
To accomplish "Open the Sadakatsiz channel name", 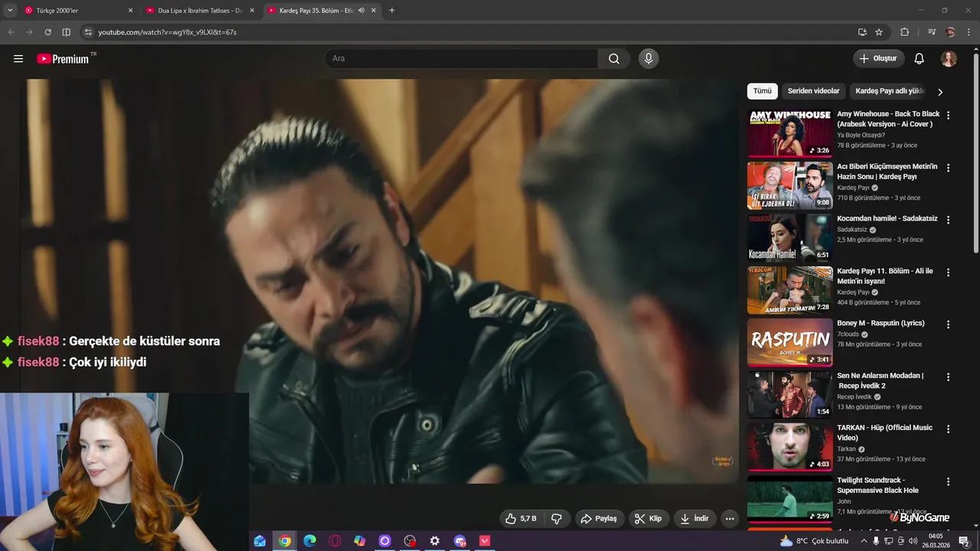I will [x=852, y=230].
